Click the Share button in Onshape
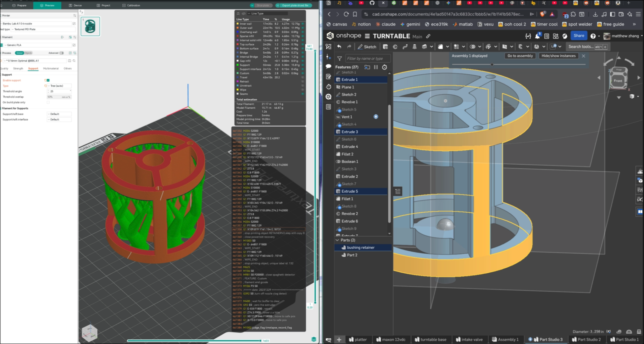644x344 pixels. point(579,35)
